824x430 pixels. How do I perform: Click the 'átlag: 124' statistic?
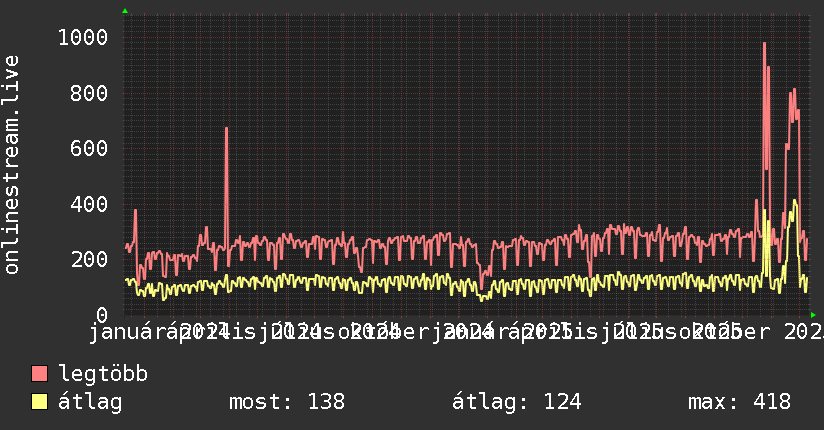(517, 402)
